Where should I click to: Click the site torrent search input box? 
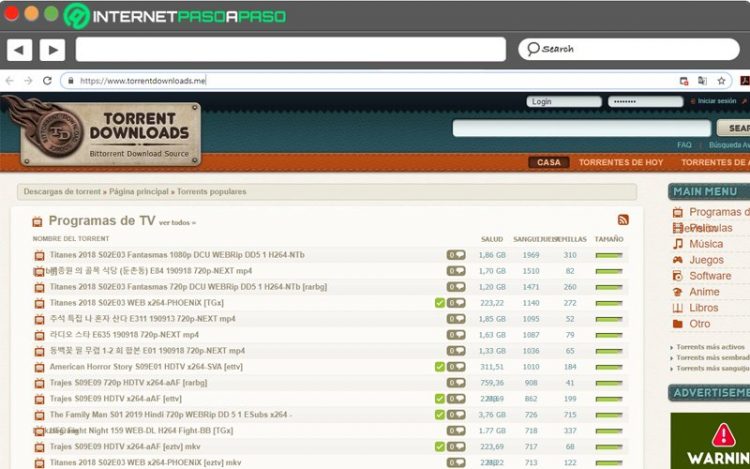[x=582, y=128]
